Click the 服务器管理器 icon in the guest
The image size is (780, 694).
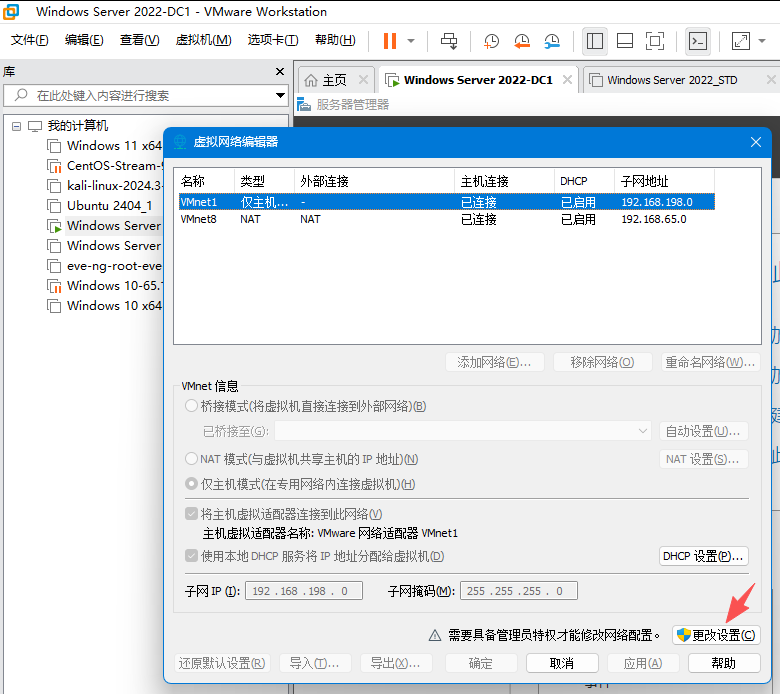(304, 104)
